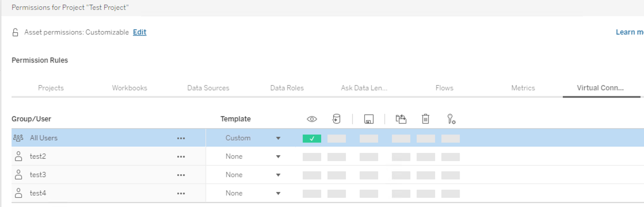Click the Connect database capability icon

tap(336, 119)
